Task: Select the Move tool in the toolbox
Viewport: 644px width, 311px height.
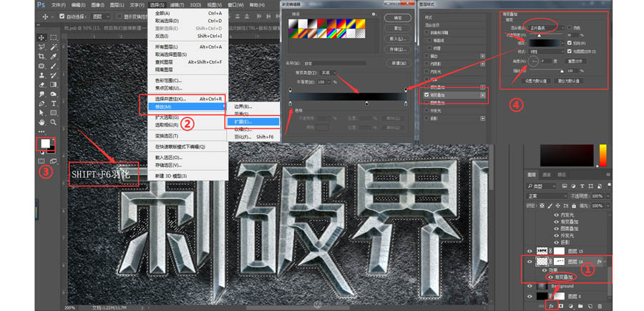Action: click(x=42, y=37)
